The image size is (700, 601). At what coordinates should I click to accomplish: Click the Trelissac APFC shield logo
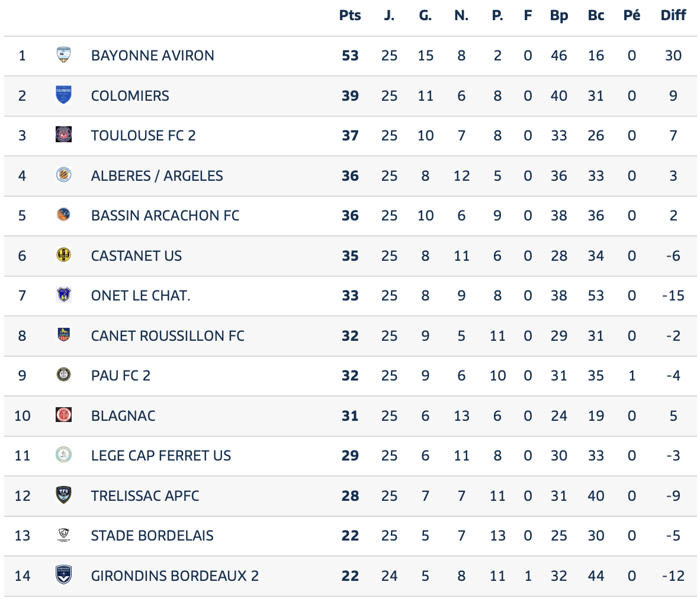click(63, 495)
